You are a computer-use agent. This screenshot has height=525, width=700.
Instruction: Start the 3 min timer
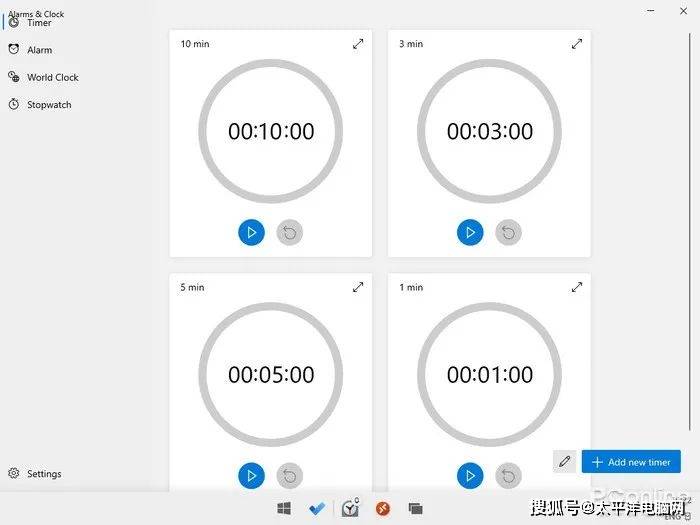(x=470, y=233)
